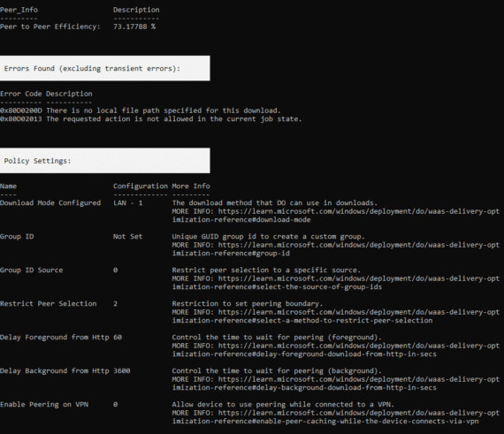
Task: Select the Not Set configuration value
Action: point(127,237)
